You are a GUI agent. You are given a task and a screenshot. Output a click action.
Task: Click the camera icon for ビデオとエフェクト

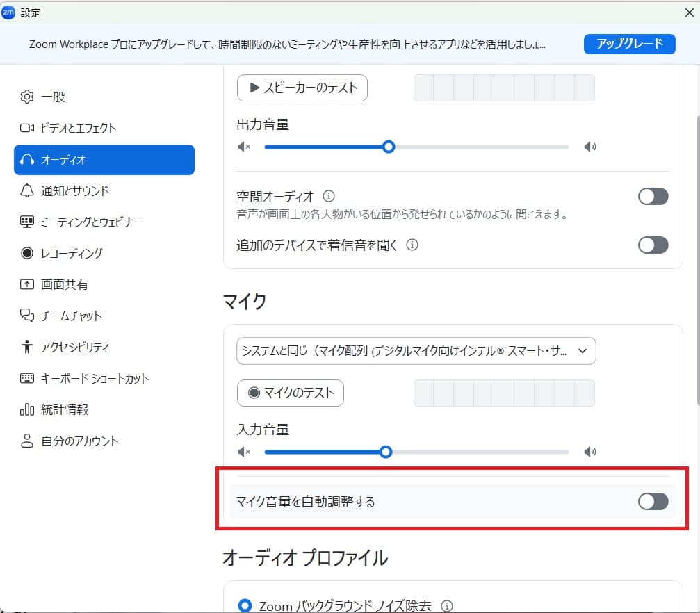point(27,128)
